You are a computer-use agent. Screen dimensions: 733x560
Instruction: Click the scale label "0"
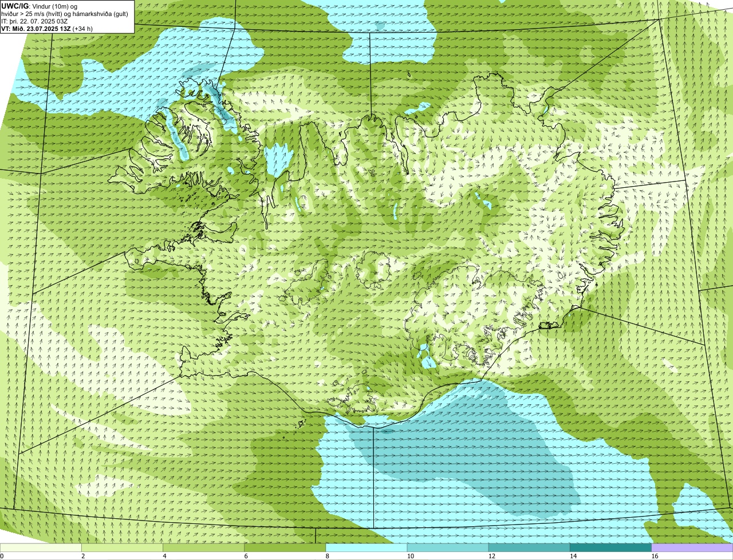2,556
